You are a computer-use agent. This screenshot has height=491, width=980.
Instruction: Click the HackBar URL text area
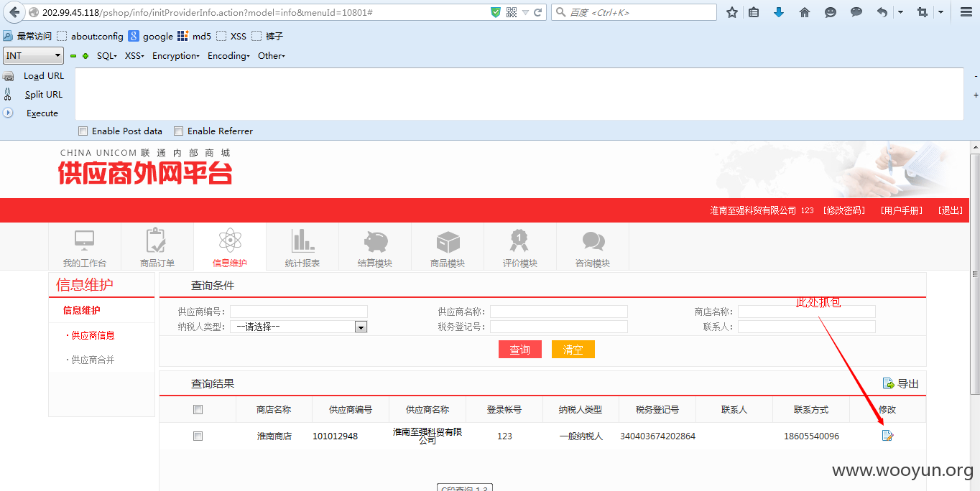[519, 94]
